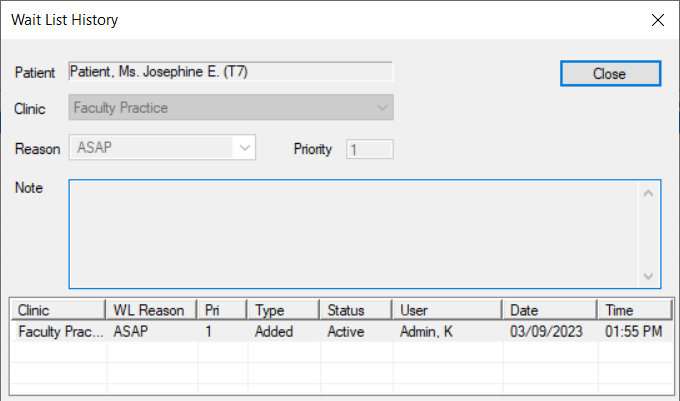Click the 03/09/2023 date cell
This screenshot has width=680, height=401.
tap(546, 331)
